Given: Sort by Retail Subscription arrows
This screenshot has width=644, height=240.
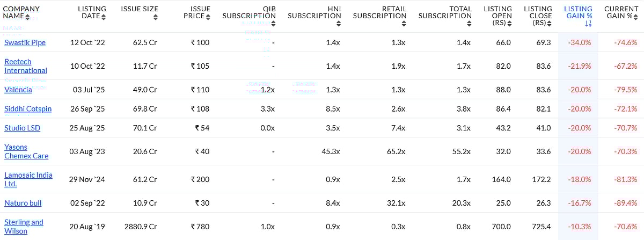Looking at the screenshot, I should 404,24.
